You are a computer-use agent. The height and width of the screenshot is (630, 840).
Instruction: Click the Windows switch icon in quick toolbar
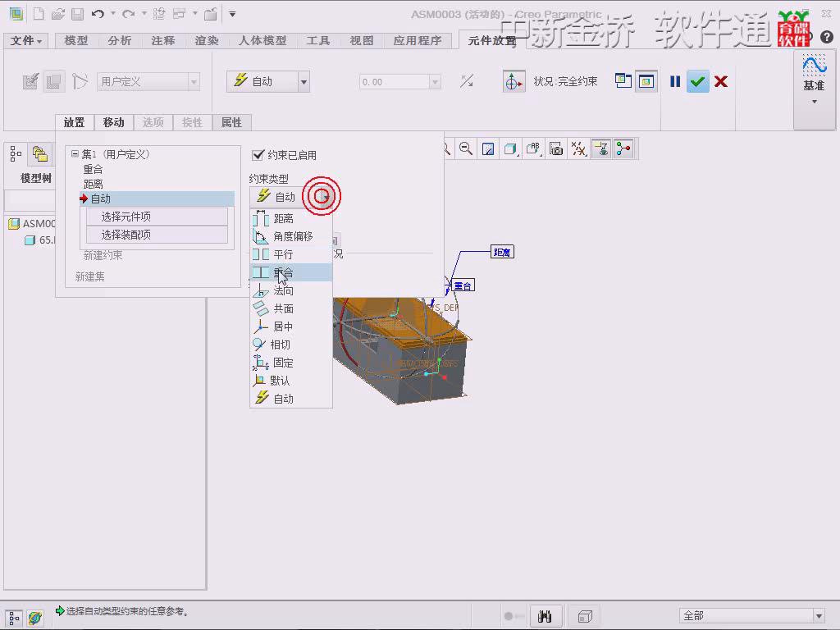point(180,14)
